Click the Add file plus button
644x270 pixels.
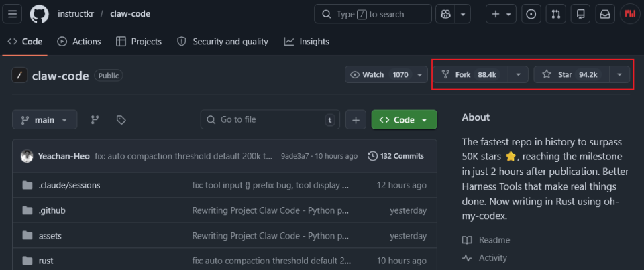(356, 120)
